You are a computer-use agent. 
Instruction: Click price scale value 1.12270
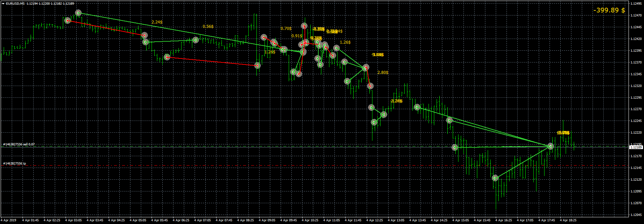[636, 109]
